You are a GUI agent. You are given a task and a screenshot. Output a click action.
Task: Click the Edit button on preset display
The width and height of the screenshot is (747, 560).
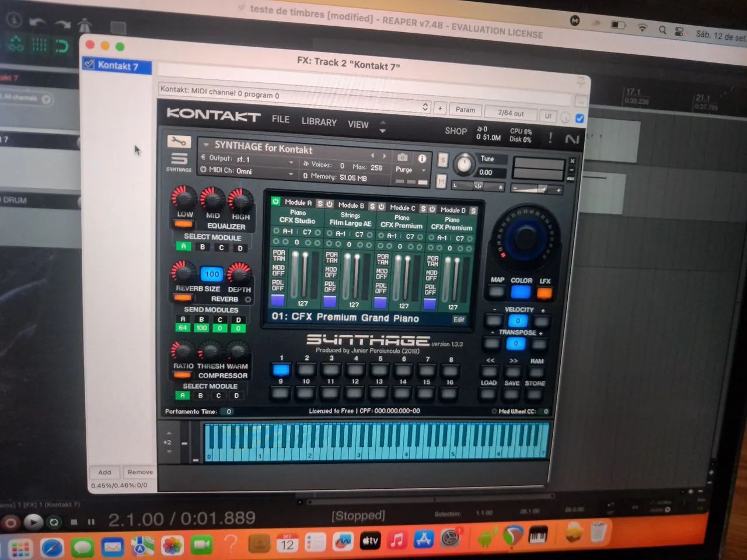click(459, 320)
